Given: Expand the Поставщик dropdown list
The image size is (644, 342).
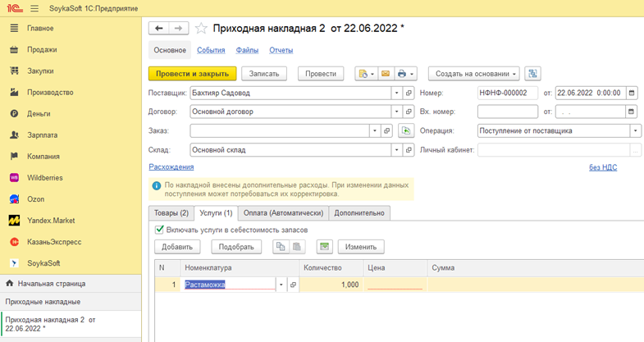Looking at the screenshot, I should click(396, 93).
